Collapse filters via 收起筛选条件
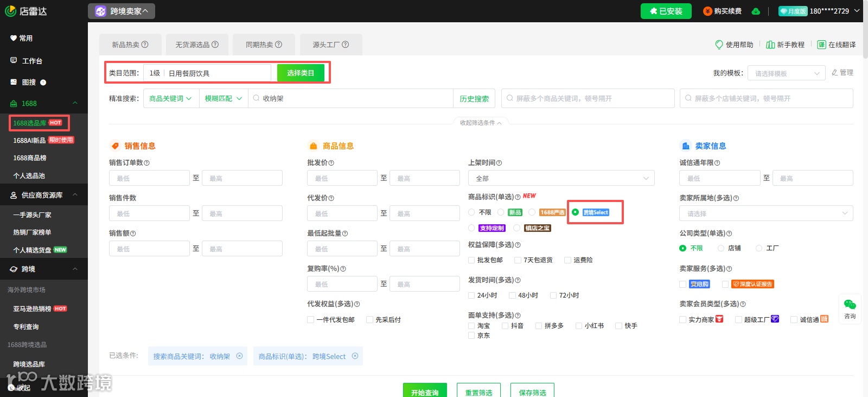 (481, 123)
